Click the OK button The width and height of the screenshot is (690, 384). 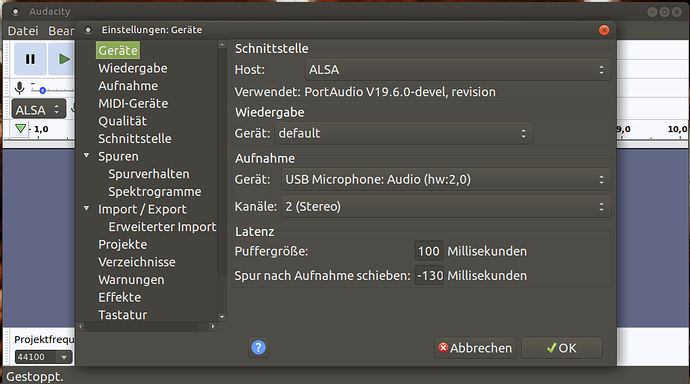pos(562,348)
